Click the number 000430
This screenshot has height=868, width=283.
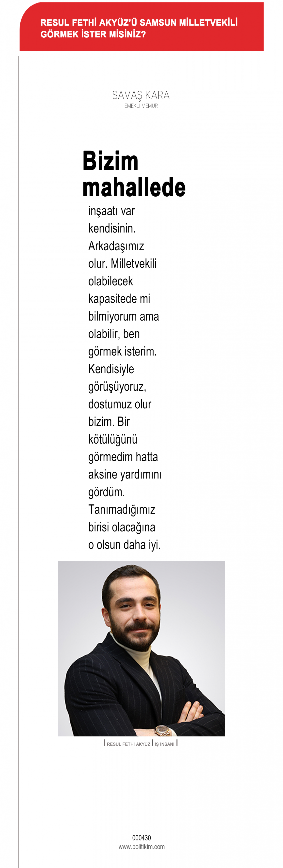[x=141, y=838]
